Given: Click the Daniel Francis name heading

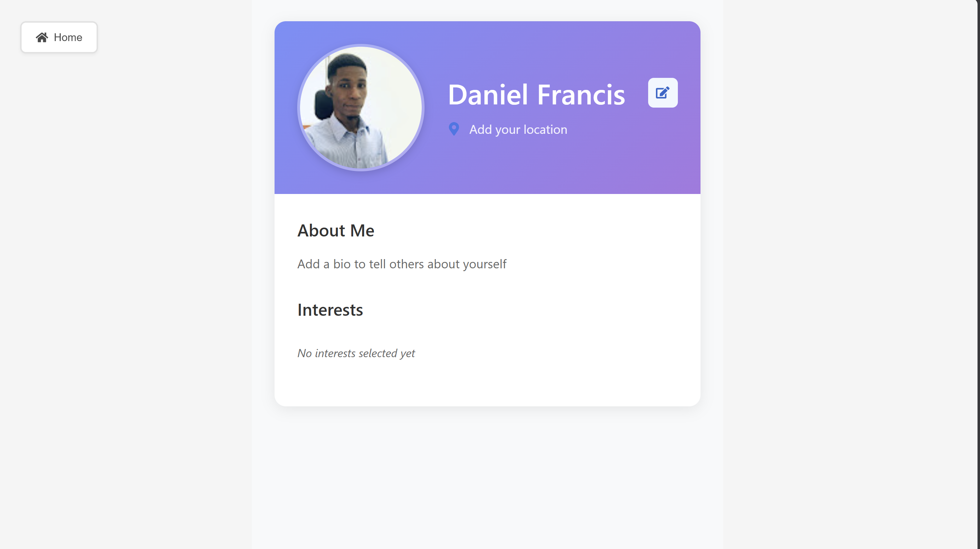Looking at the screenshot, I should (536, 95).
